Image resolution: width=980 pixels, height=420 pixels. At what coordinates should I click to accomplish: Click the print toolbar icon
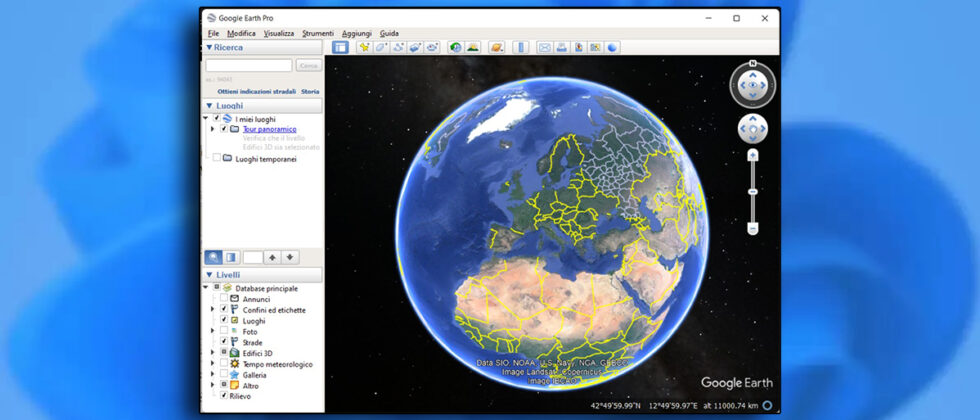[x=562, y=47]
